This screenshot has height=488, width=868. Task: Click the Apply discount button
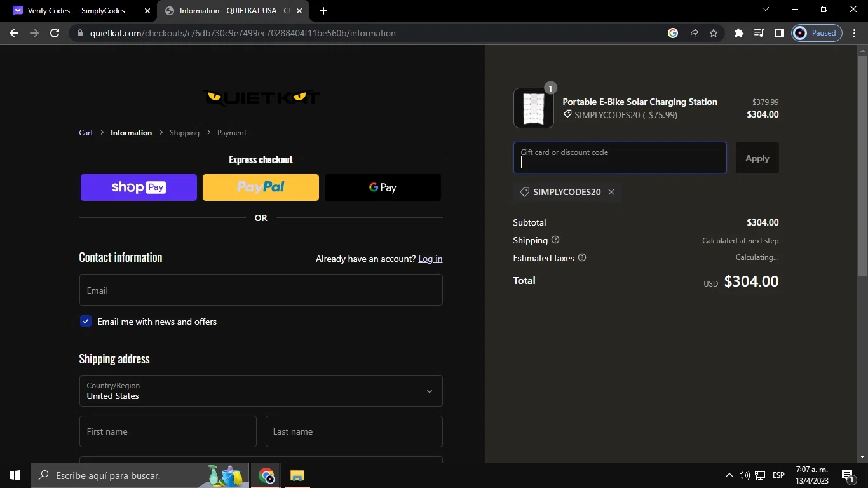point(757,158)
